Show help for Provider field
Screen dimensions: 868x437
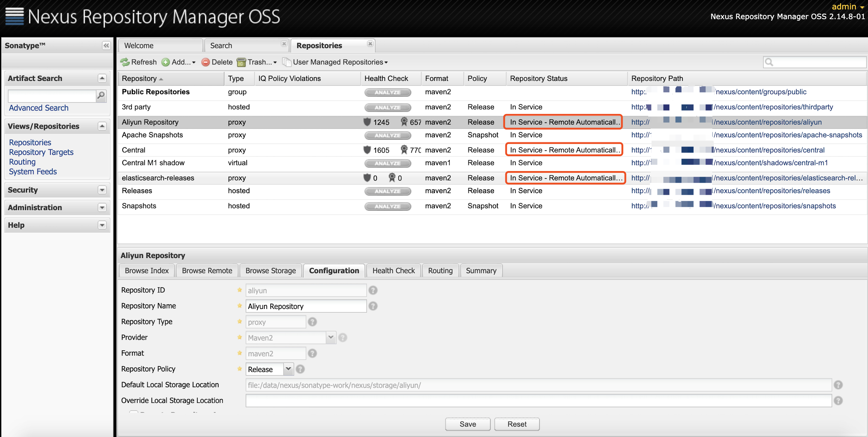click(x=343, y=338)
